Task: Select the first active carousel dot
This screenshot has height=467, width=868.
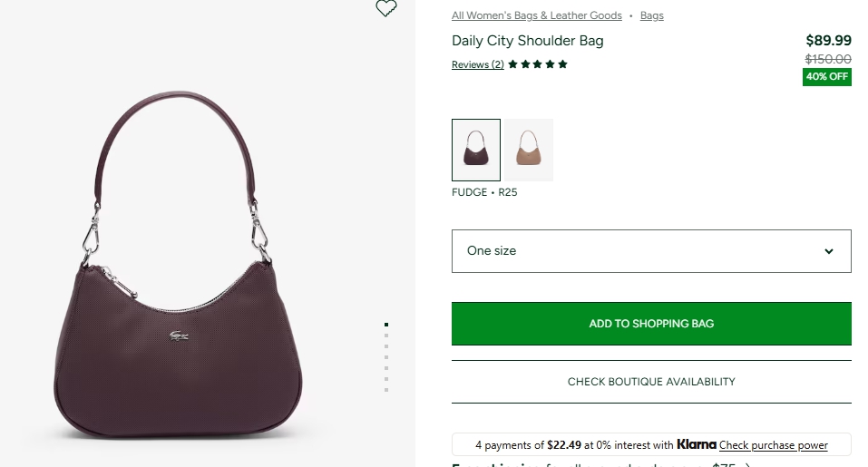Action: point(386,324)
